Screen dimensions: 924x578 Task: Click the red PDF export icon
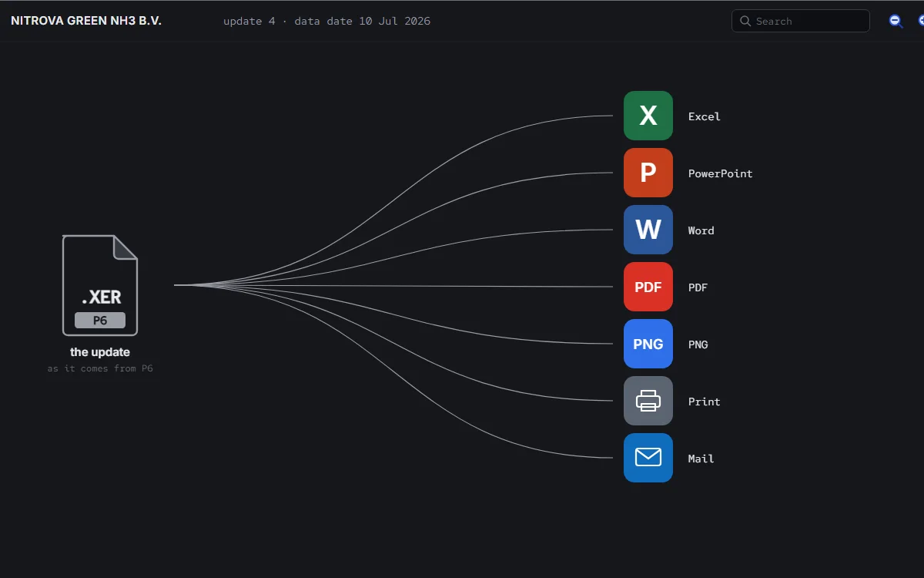(x=648, y=287)
